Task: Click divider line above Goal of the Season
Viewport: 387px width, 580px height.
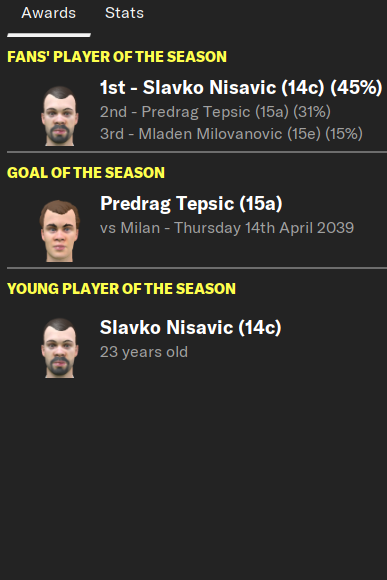Action: (197, 152)
